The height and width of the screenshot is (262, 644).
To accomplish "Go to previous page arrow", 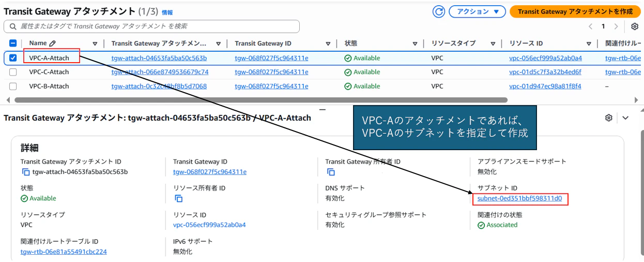I will pyautogui.click(x=591, y=26).
